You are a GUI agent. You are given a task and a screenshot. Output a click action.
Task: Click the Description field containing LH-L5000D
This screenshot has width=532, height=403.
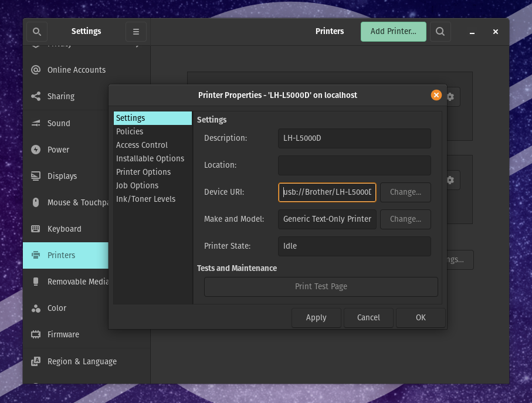[x=354, y=138]
